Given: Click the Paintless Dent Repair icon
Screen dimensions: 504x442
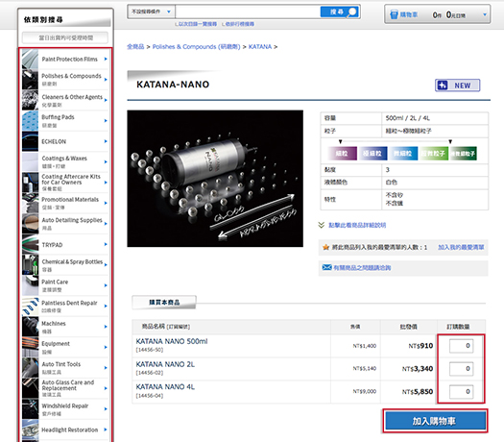Looking at the screenshot, I should pos(30,306).
